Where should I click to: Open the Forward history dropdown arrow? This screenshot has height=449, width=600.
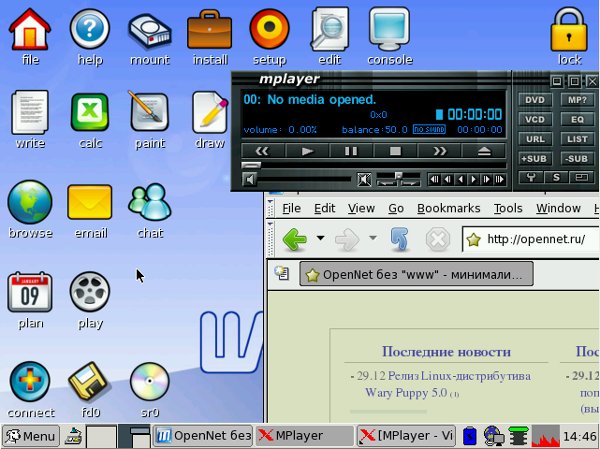(x=373, y=238)
